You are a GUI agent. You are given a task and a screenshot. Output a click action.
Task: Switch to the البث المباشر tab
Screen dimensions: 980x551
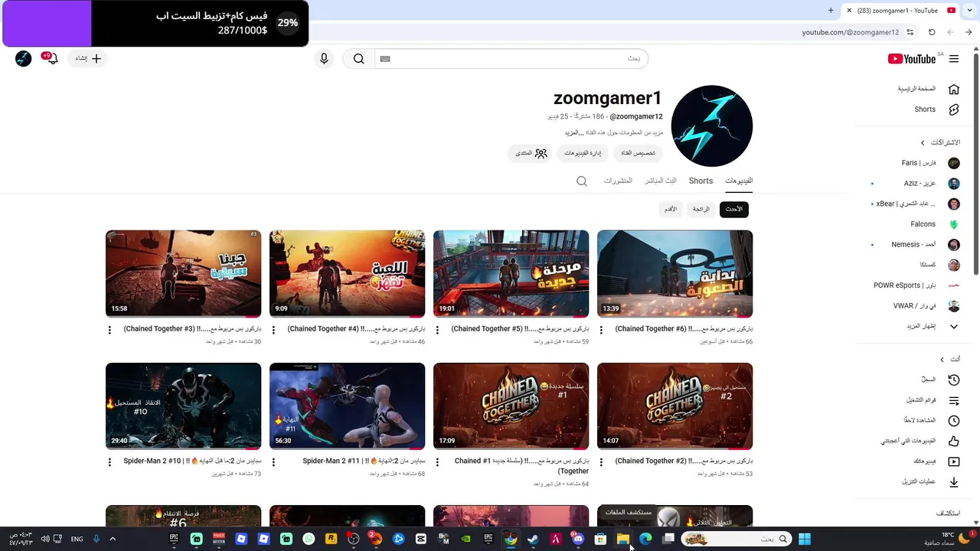point(660,181)
